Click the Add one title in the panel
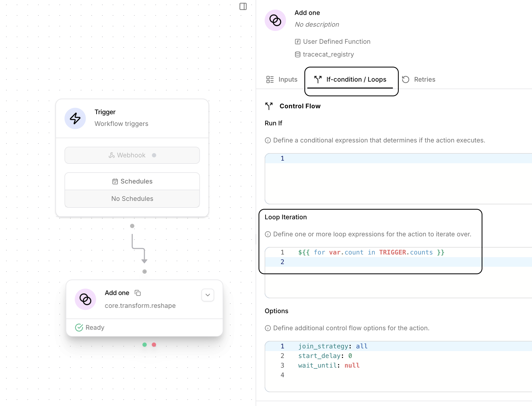Image resolution: width=532 pixels, height=406 pixels. (x=307, y=13)
